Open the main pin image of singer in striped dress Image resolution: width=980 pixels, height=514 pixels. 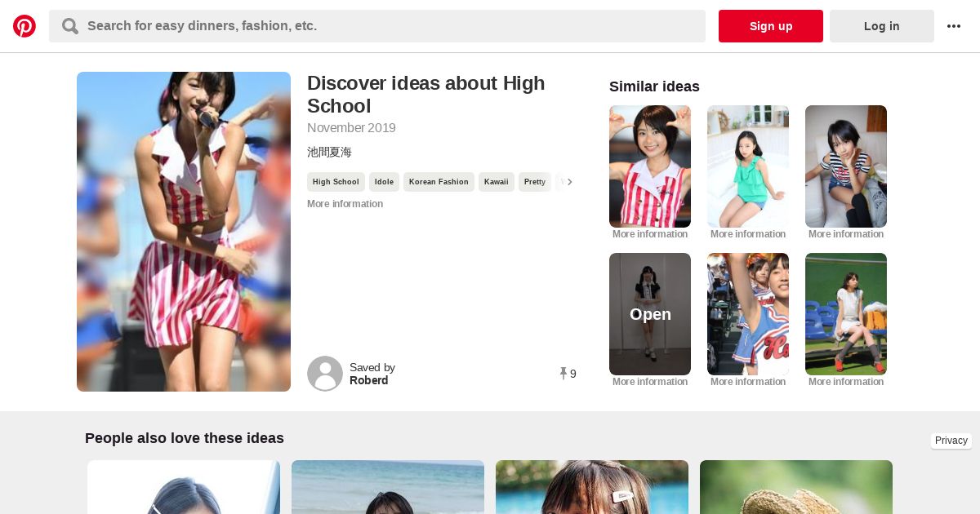point(184,232)
